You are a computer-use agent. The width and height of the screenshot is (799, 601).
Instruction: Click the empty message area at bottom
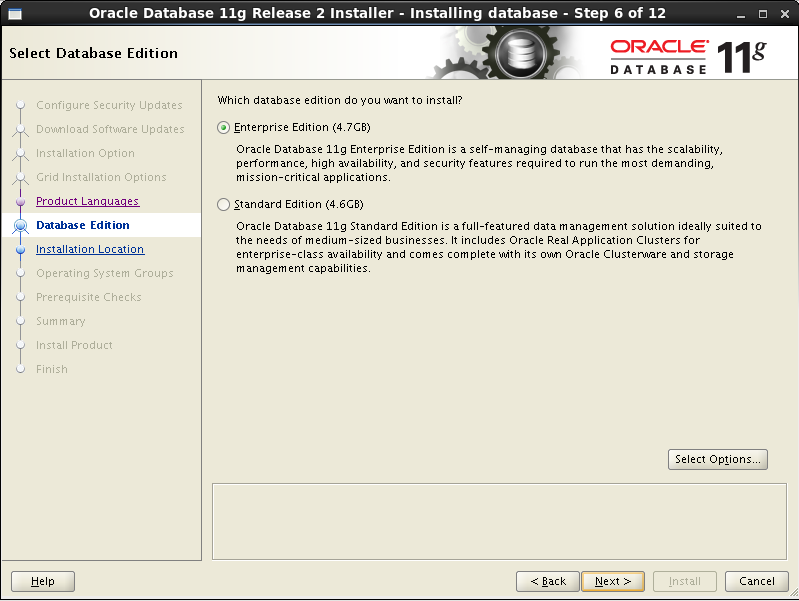click(499, 521)
